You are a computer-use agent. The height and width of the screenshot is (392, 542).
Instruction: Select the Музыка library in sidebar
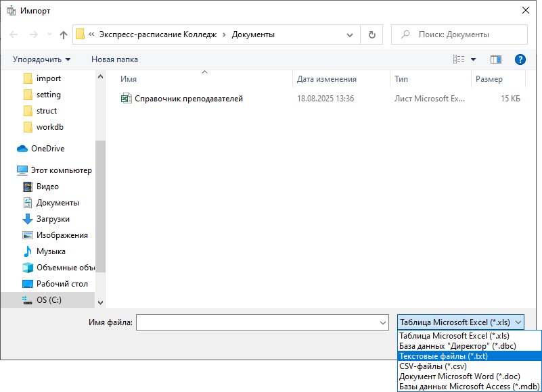tap(51, 251)
